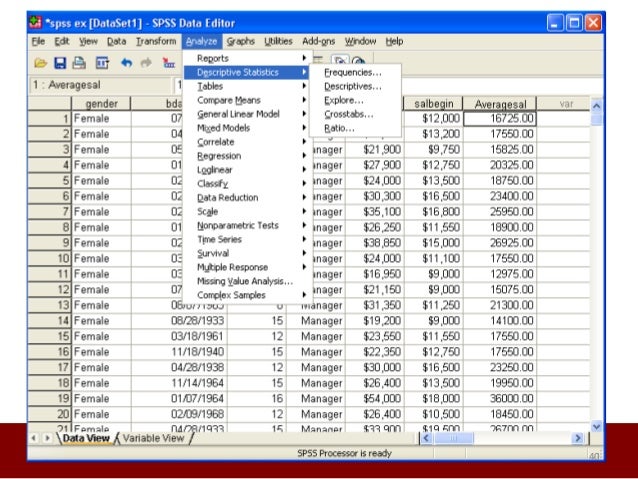Expand the Compare Means submenu

248,100
